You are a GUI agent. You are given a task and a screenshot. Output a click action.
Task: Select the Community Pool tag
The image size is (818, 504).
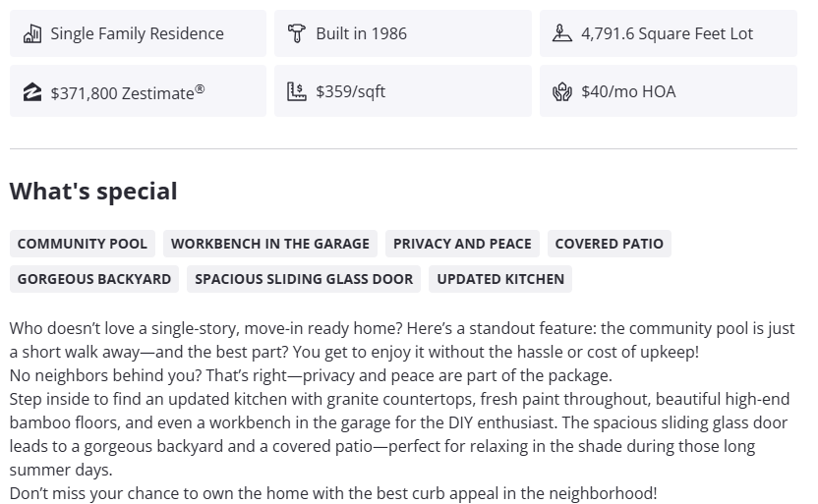(x=83, y=244)
